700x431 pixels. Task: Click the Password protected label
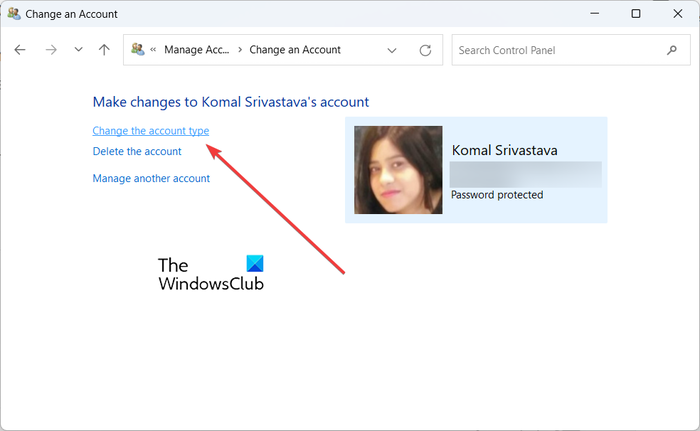pos(497,195)
